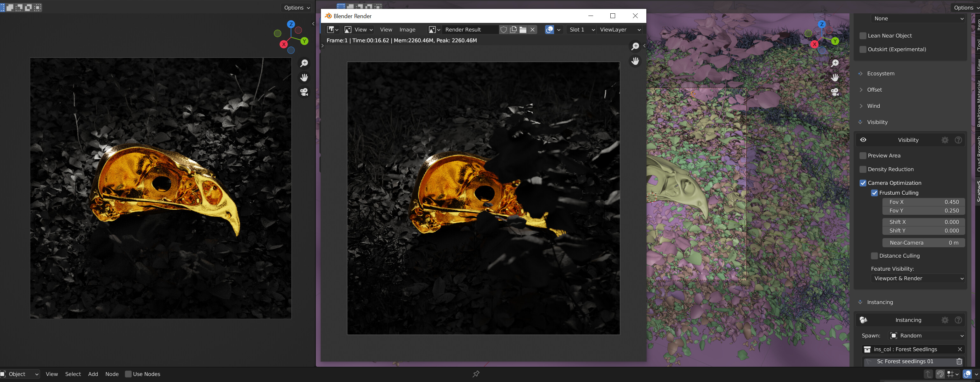The image size is (980, 382).
Task: Delete Sc Forest seedlings 01 with trash icon
Action: click(959, 361)
